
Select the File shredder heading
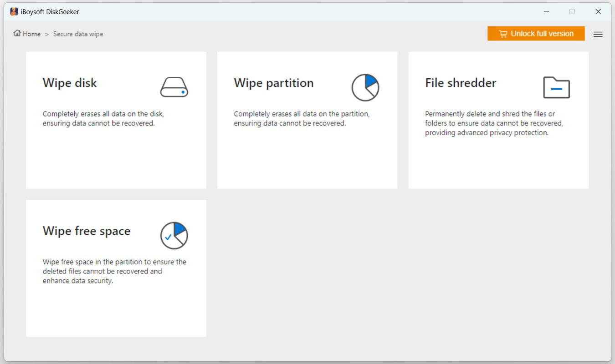pos(461,83)
